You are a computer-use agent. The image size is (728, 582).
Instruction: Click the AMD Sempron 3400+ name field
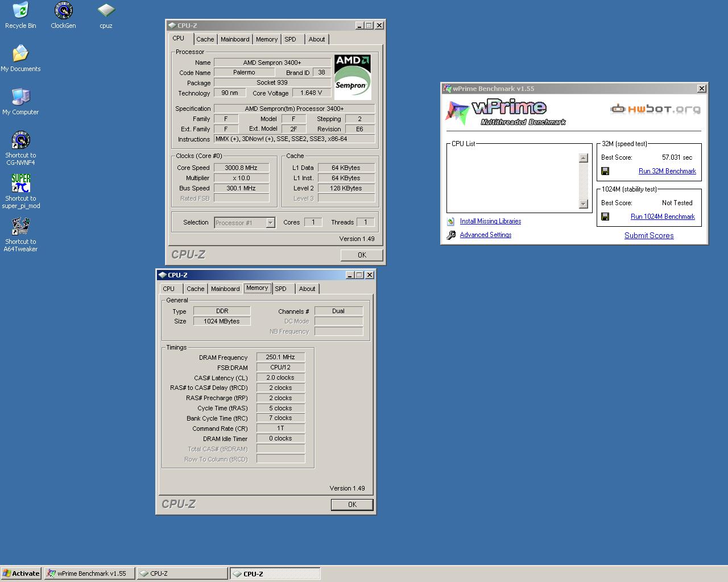(272, 63)
